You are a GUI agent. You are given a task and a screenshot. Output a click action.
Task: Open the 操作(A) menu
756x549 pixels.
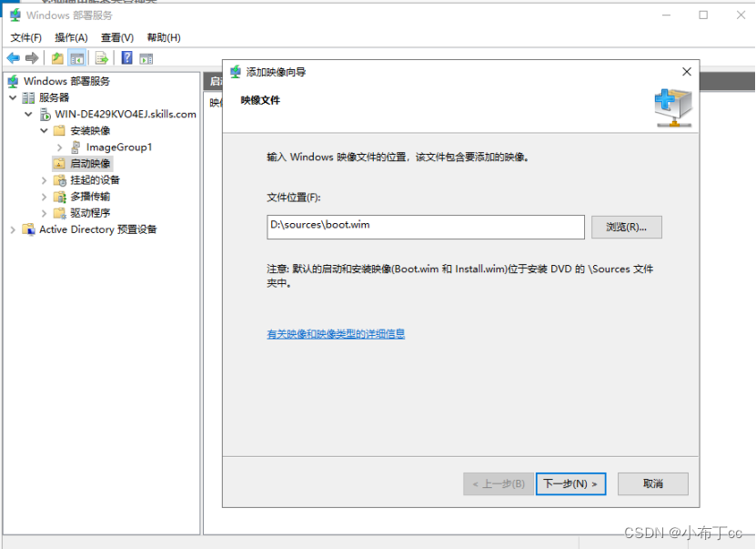[71, 37]
